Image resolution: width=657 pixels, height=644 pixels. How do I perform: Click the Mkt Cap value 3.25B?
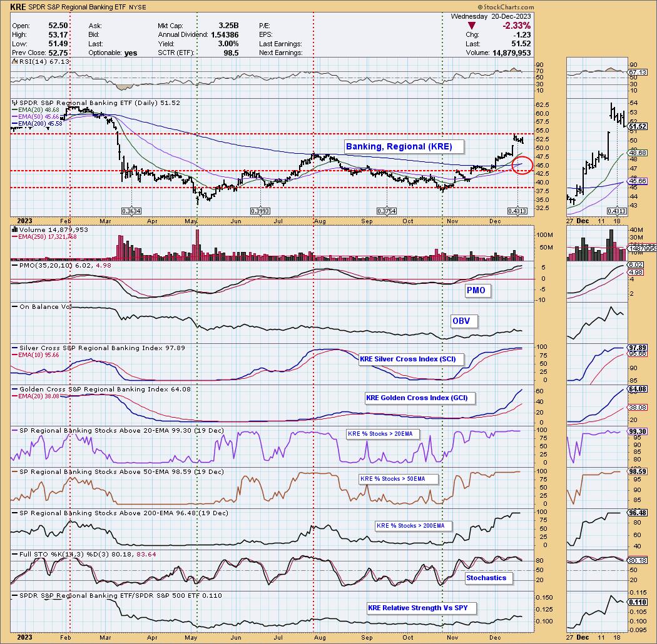(228, 26)
